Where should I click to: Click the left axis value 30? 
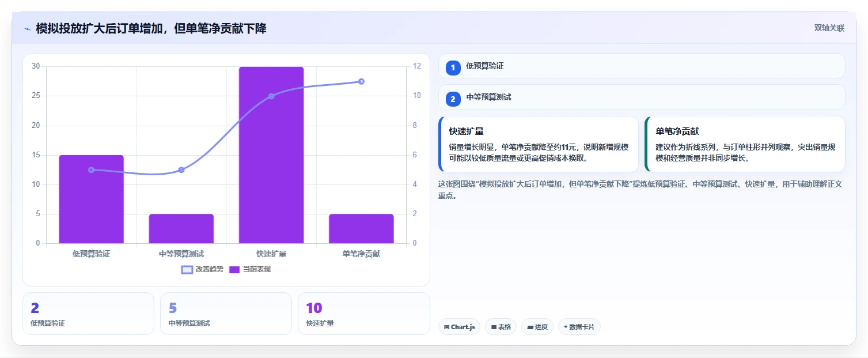pos(36,66)
